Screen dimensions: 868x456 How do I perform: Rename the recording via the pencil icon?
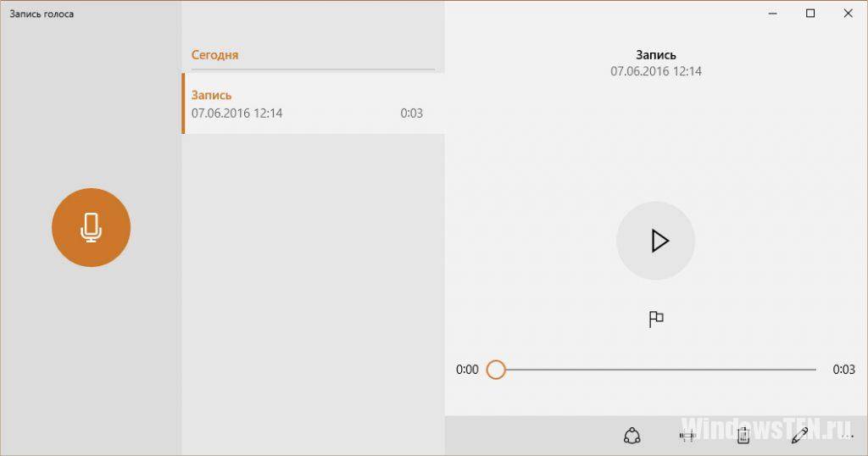pyautogui.click(x=799, y=436)
